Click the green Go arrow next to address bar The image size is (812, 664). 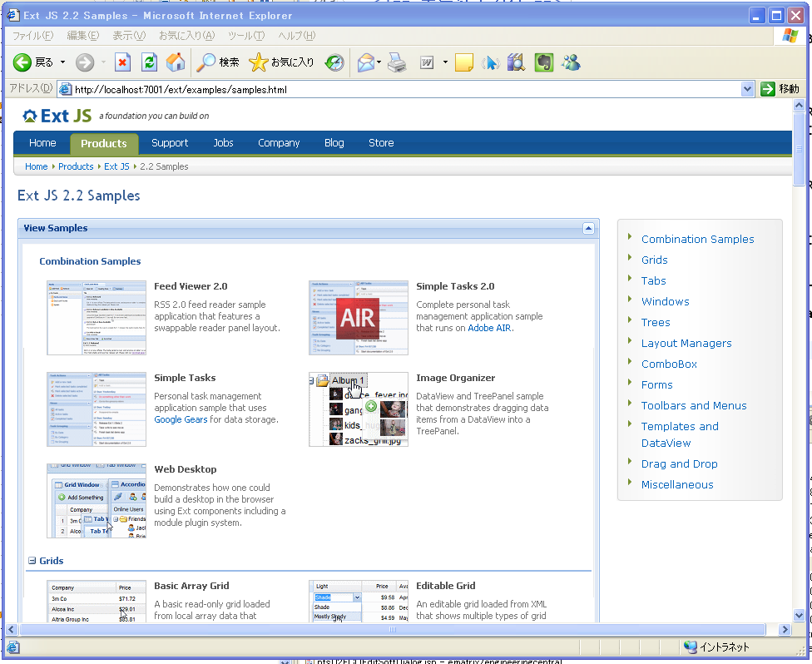(x=767, y=89)
